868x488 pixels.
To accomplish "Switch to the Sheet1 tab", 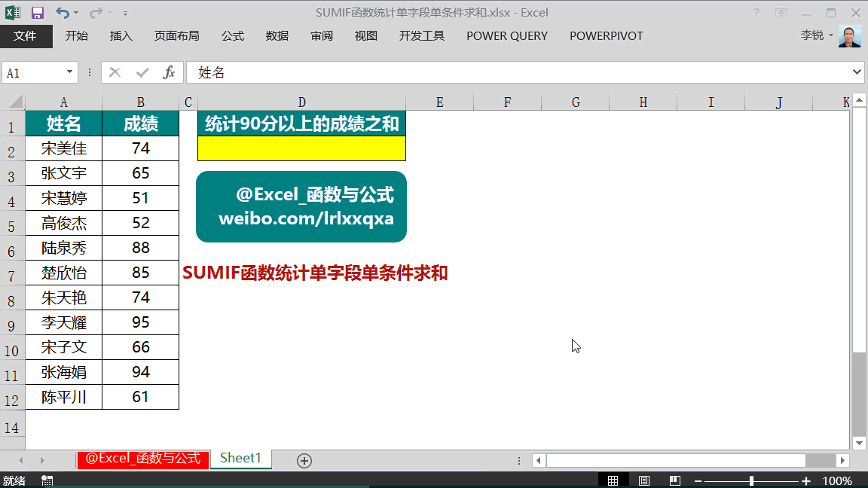I will pos(240,458).
